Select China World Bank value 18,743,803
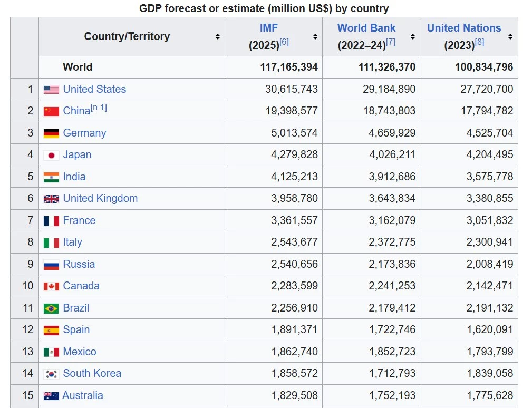The image size is (532, 408). click(390, 111)
